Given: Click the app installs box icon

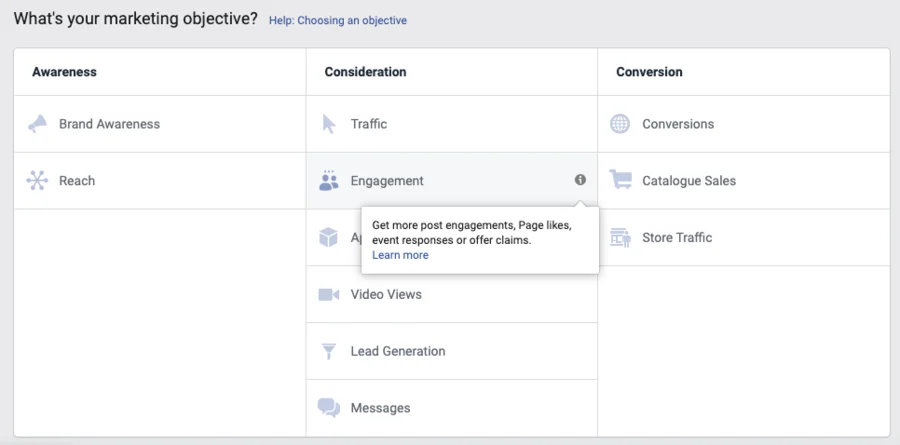Looking at the screenshot, I should pos(329,238).
